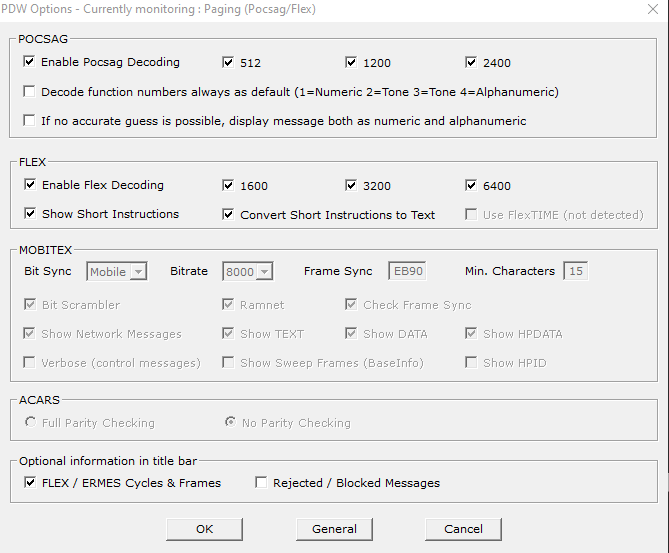Click the Use FlexTIME checkbox

click(x=471, y=214)
